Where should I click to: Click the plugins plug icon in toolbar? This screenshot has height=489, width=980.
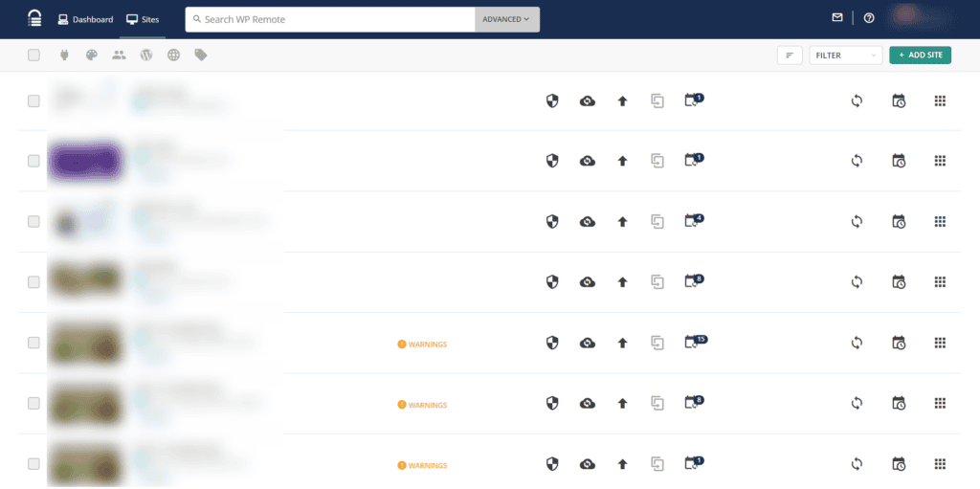click(65, 56)
